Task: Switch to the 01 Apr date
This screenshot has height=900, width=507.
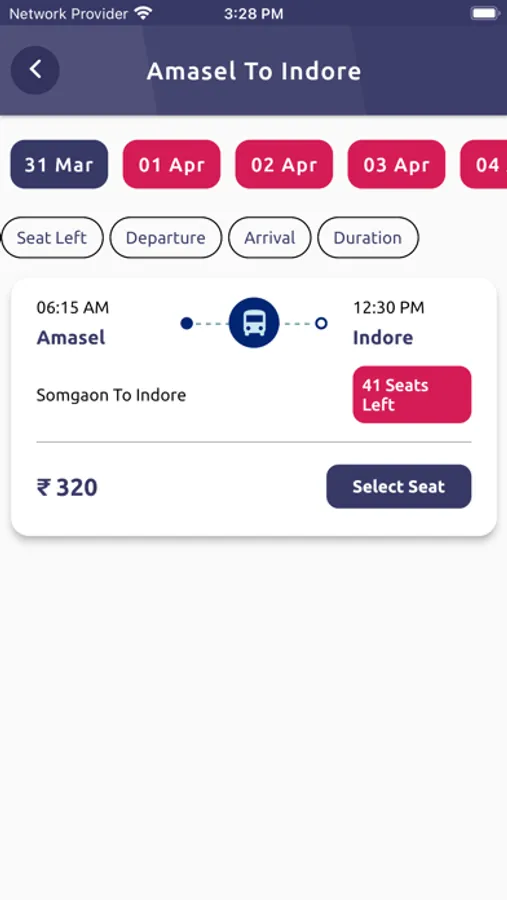Action: (x=172, y=164)
